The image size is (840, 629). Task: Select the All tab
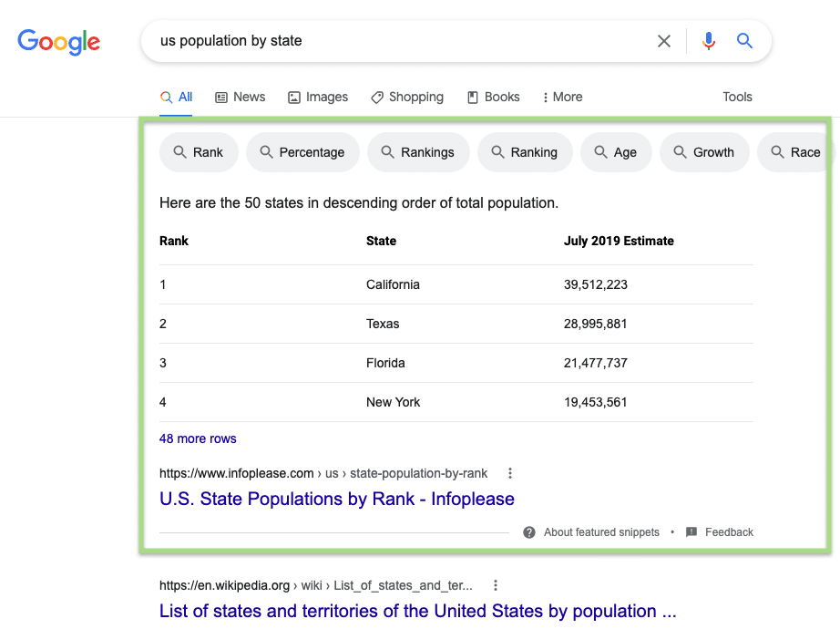click(176, 97)
